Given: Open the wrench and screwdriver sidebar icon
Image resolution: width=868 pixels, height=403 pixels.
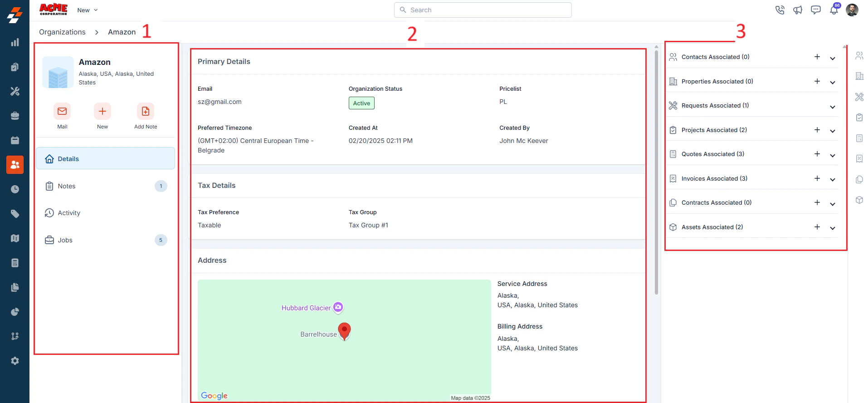Looking at the screenshot, I should coord(15,91).
